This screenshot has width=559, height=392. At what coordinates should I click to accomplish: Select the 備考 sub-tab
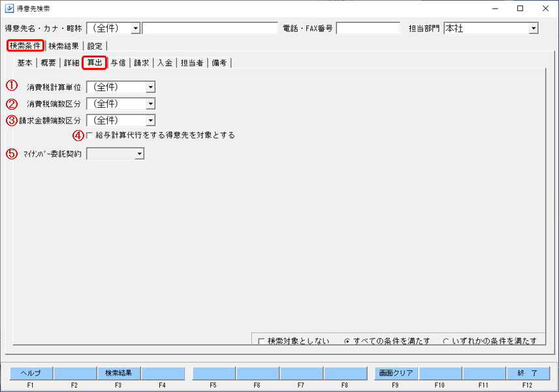point(219,63)
